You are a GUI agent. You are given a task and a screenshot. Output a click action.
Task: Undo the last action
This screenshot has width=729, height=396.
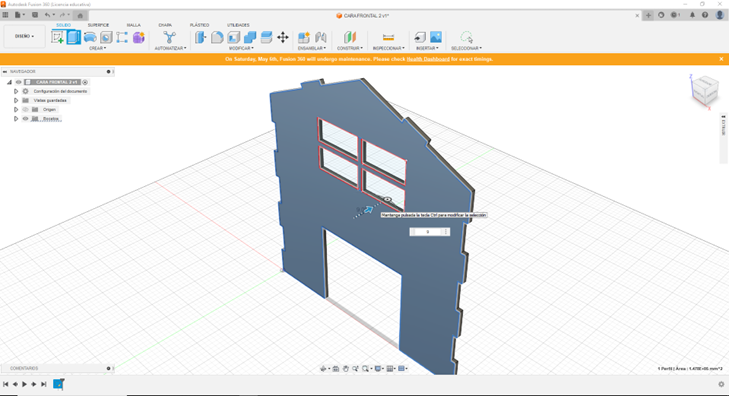(47, 15)
